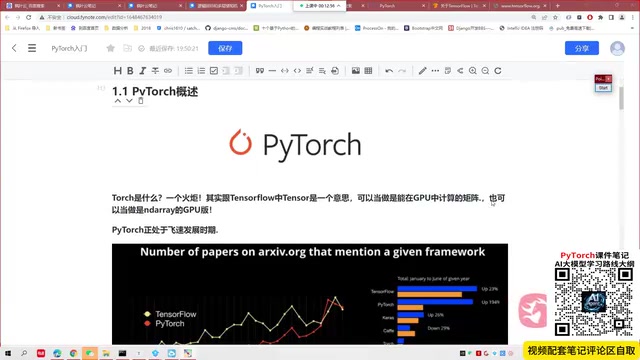Open the hamburger menu in note header
This screenshot has height=360, width=640.
32,48
